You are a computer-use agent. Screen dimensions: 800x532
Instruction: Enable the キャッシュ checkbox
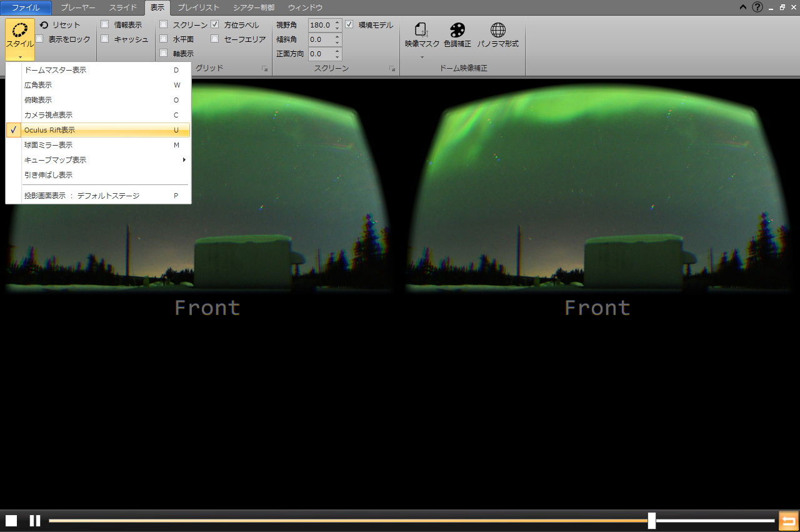point(105,39)
